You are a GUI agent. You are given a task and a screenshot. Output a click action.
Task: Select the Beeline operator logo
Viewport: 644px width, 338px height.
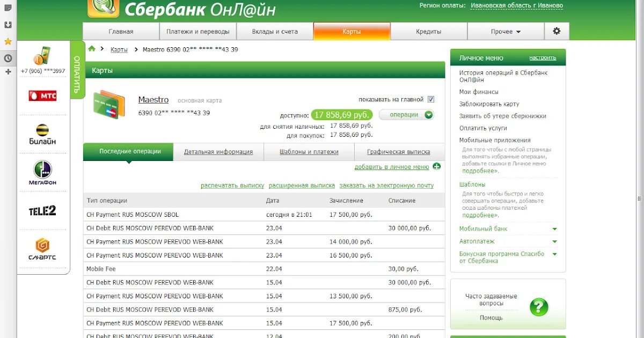point(42,134)
